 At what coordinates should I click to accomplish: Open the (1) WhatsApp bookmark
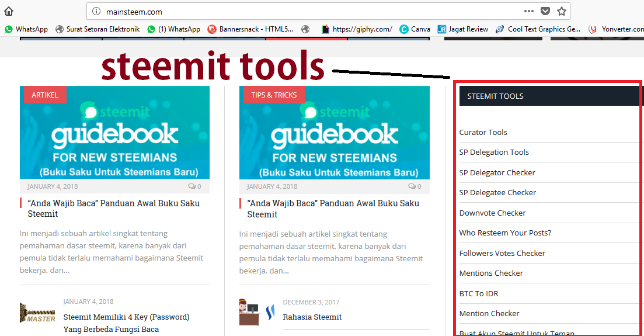(x=174, y=29)
